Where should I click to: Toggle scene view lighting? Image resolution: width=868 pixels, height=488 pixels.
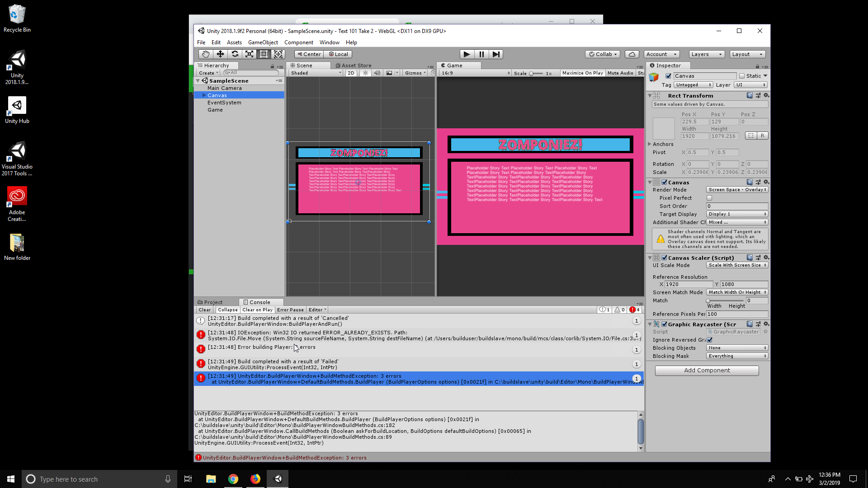point(365,73)
